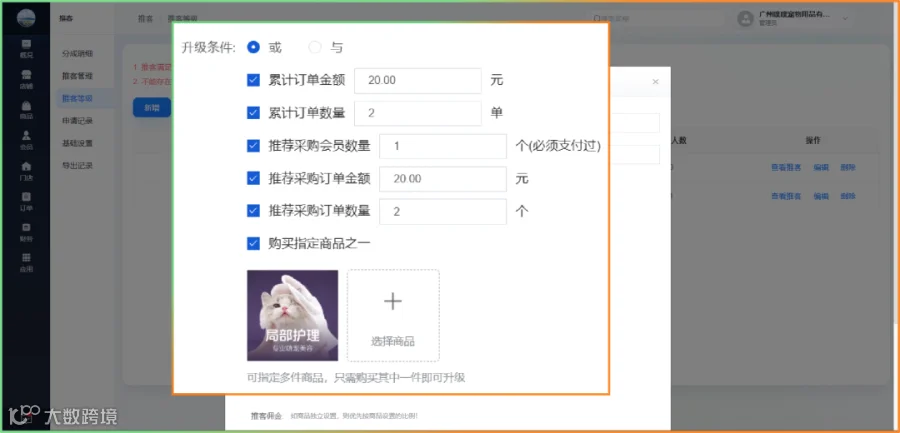
Task: Select the 与 (and) upgrade condition
Action: tap(315, 48)
